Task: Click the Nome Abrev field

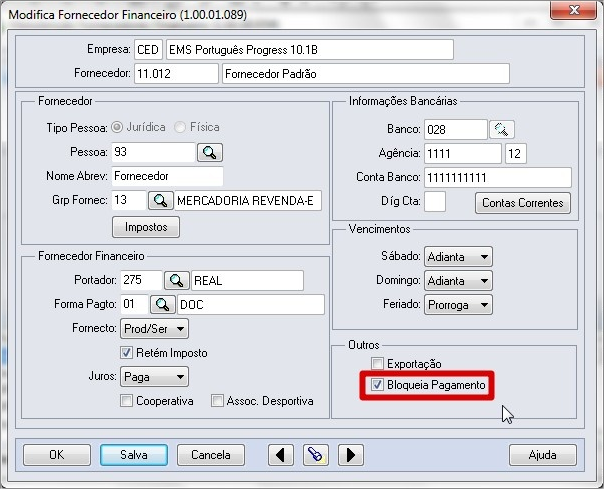Action: click(167, 176)
